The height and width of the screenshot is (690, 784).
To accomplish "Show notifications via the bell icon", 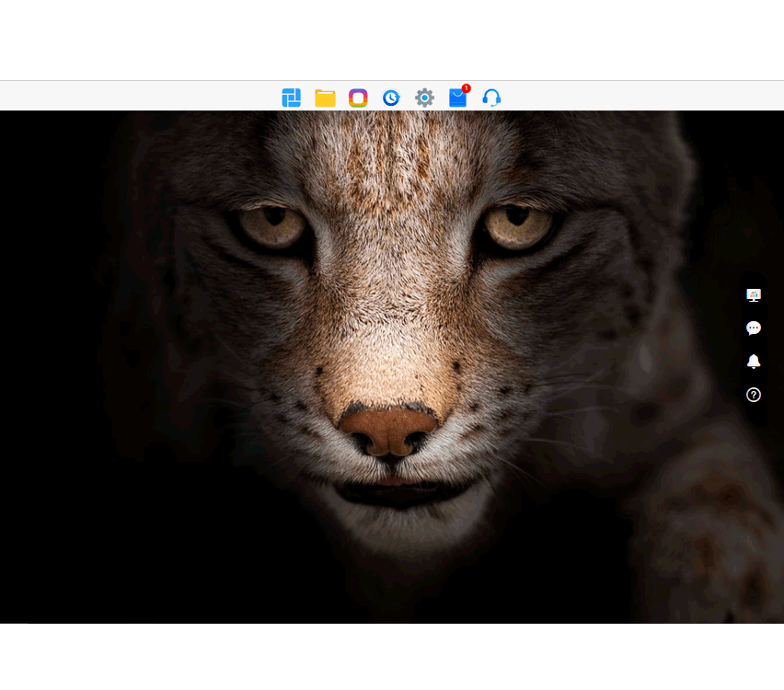I will pos(754,362).
